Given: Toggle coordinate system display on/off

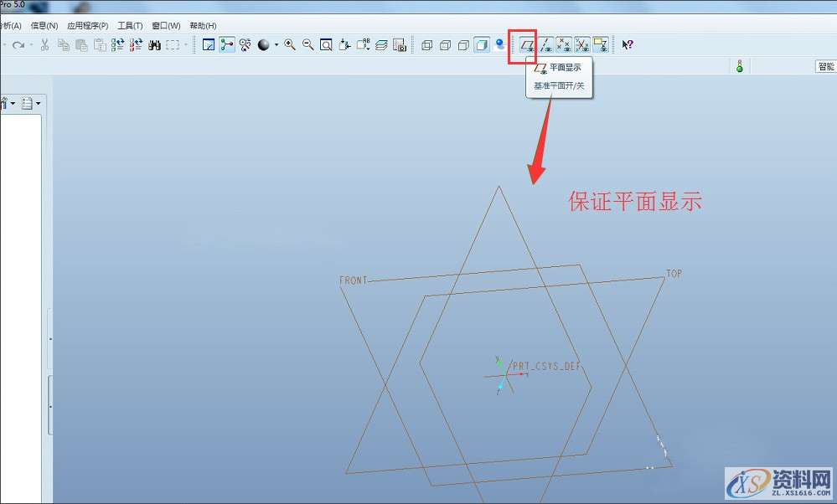Looking at the screenshot, I should pos(582,44).
